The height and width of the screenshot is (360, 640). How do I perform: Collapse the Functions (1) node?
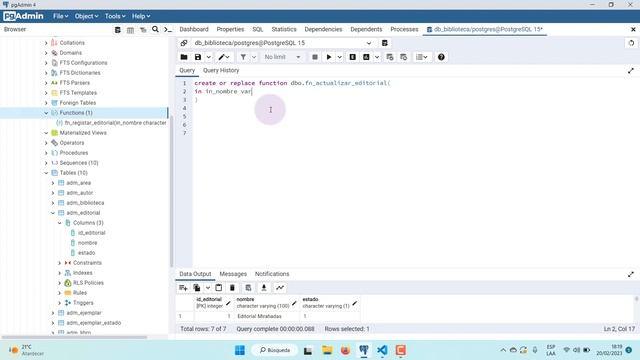point(46,113)
